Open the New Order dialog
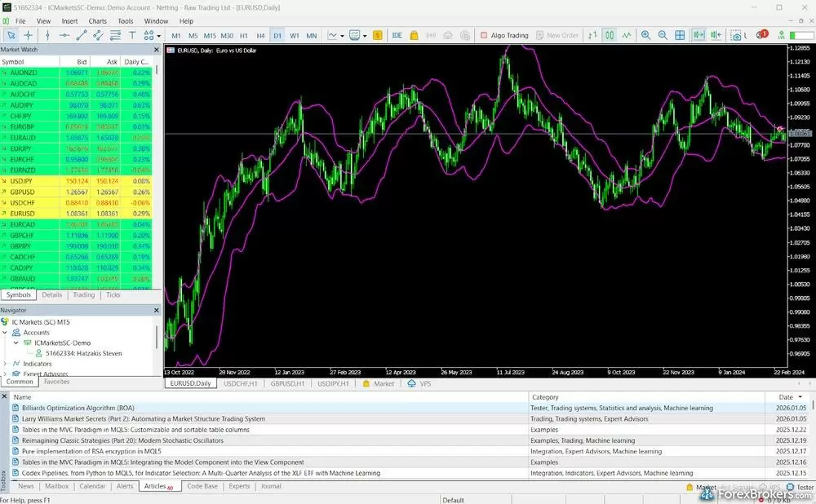The width and height of the screenshot is (816, 504). coord(562,34)
